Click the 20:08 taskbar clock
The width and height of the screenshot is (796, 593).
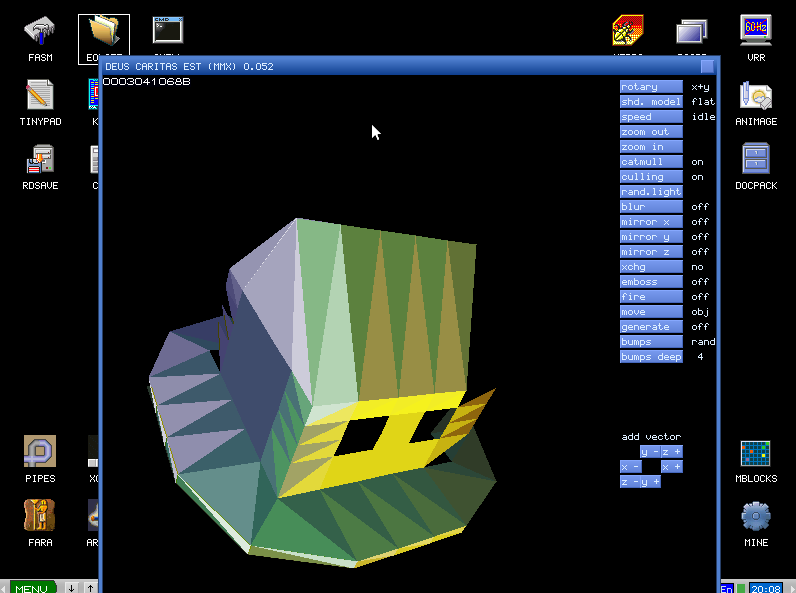(x=766, y=588)
